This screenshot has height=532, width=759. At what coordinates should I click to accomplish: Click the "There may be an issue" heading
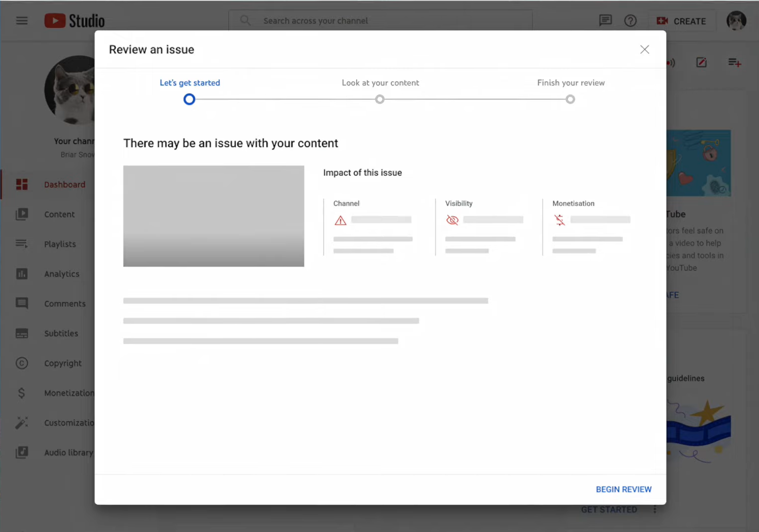231,143
